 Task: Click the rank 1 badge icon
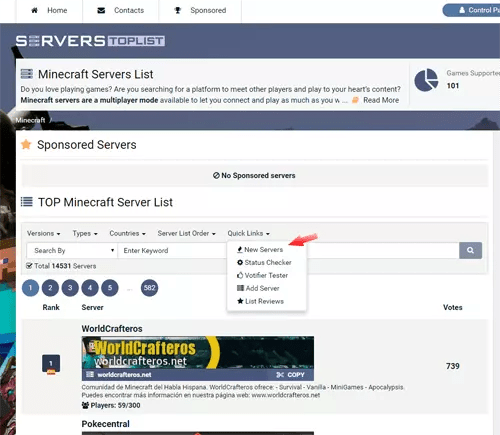tap(51, 364)
